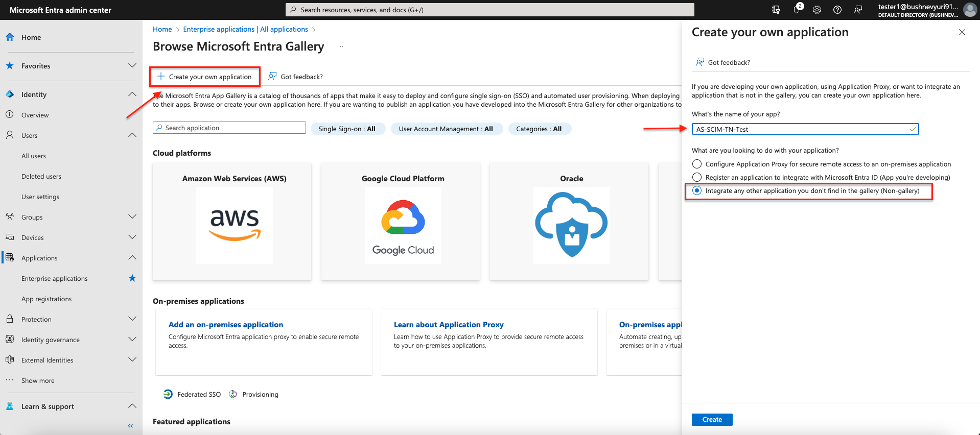980x435 pixels.
Task: Click the Learn & support icon
Action: (x=10, y=406)
